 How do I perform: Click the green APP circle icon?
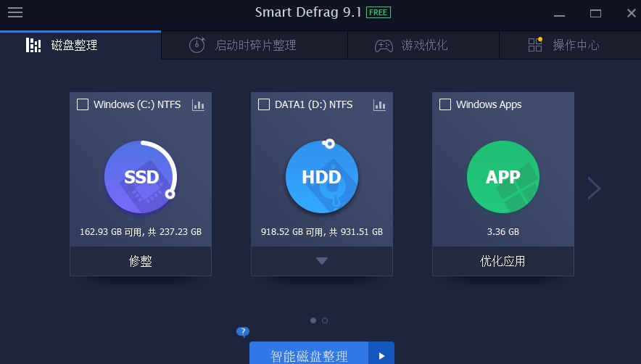(x=503, y=177)
